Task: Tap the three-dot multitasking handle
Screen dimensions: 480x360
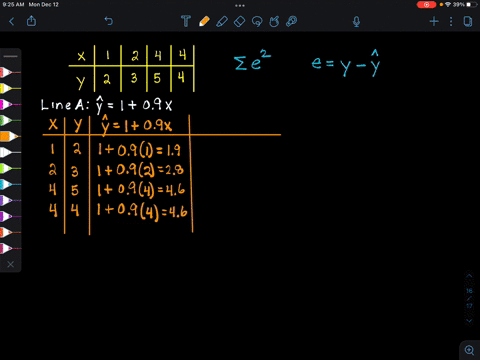Action: tap(240, 5)
